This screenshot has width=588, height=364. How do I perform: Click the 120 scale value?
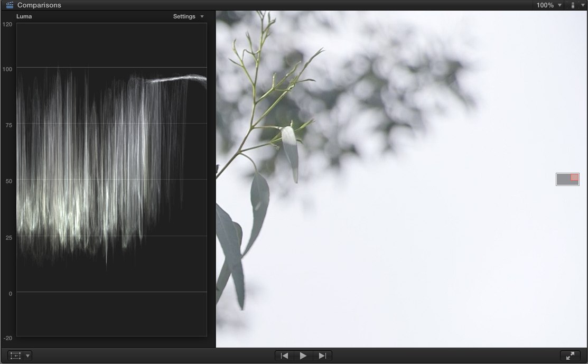tap(7, 24)
